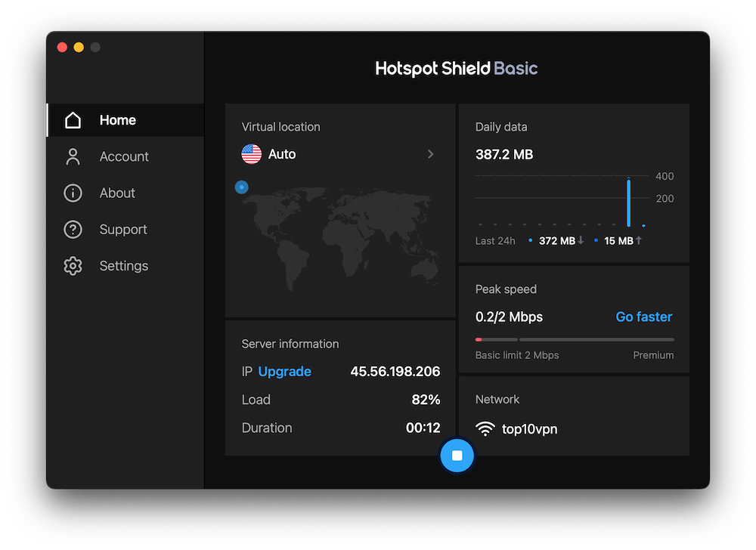The width and height of the screenshot is (756, 550).
Task: Click the blue location dot on map
Action: (242, 187)
